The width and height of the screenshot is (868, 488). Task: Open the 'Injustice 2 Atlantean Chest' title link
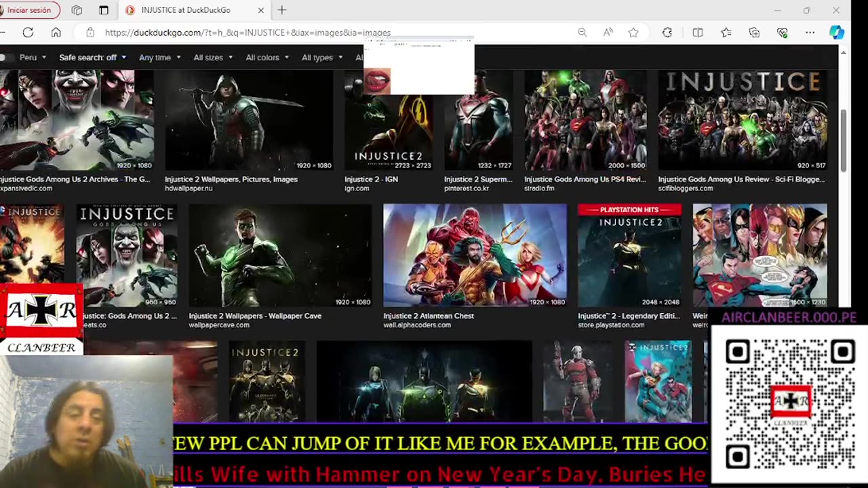(429, 316)
